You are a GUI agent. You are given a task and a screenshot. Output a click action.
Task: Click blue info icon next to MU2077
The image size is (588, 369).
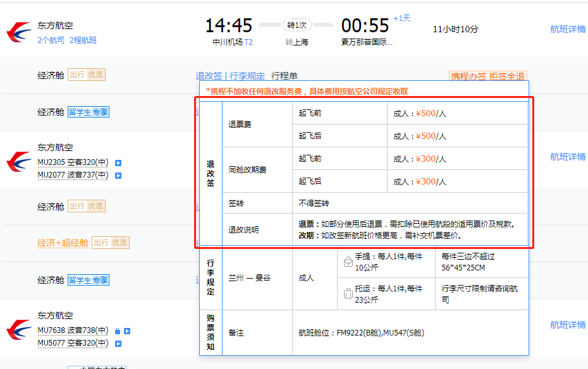point(118,176)
